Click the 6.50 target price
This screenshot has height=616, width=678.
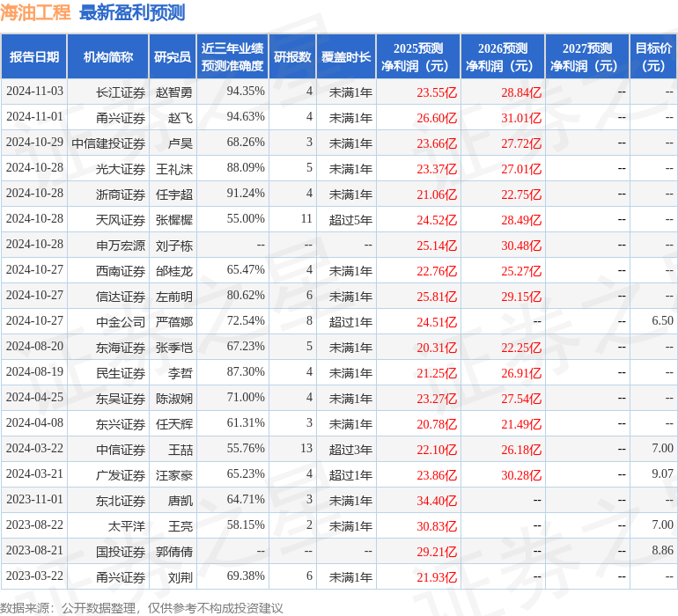point(662,320)
